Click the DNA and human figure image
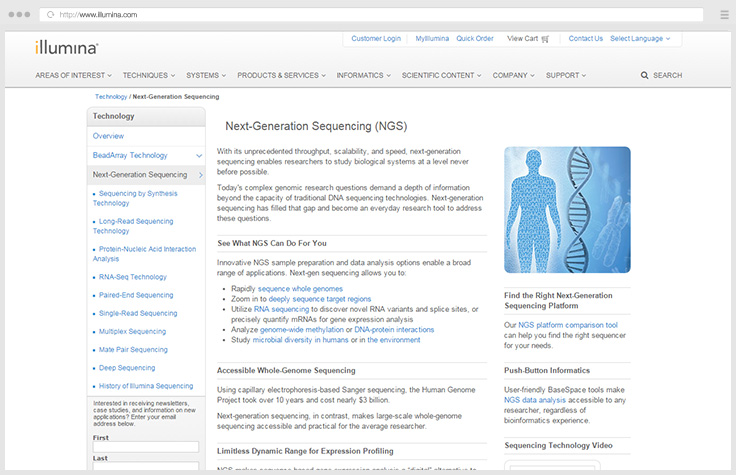 567,209
